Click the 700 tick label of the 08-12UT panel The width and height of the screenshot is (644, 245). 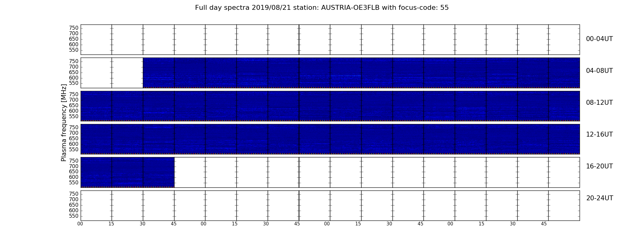tap(74, 100)
